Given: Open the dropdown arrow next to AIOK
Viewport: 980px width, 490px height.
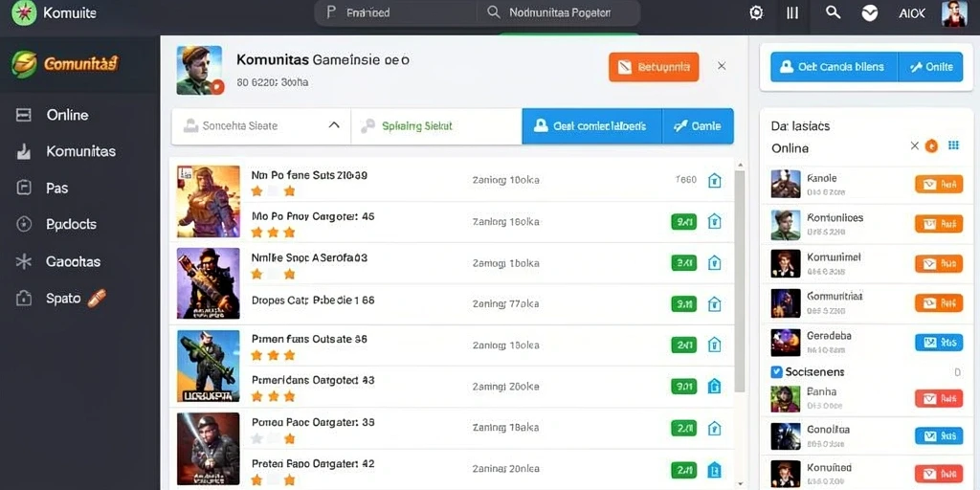Looking at the screenshot, I should [x=869, y=13].
